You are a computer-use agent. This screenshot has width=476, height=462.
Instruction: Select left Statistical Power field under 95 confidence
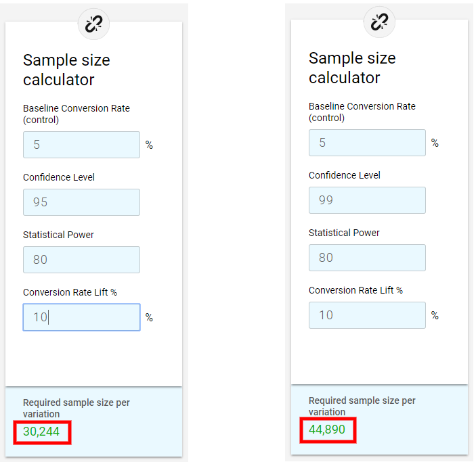[81, 260]
